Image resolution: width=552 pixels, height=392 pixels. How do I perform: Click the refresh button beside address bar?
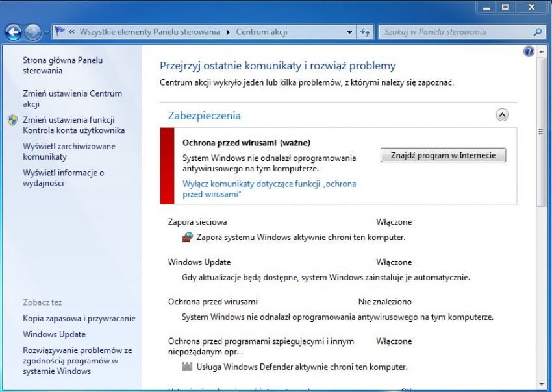(x=365, y=32)
